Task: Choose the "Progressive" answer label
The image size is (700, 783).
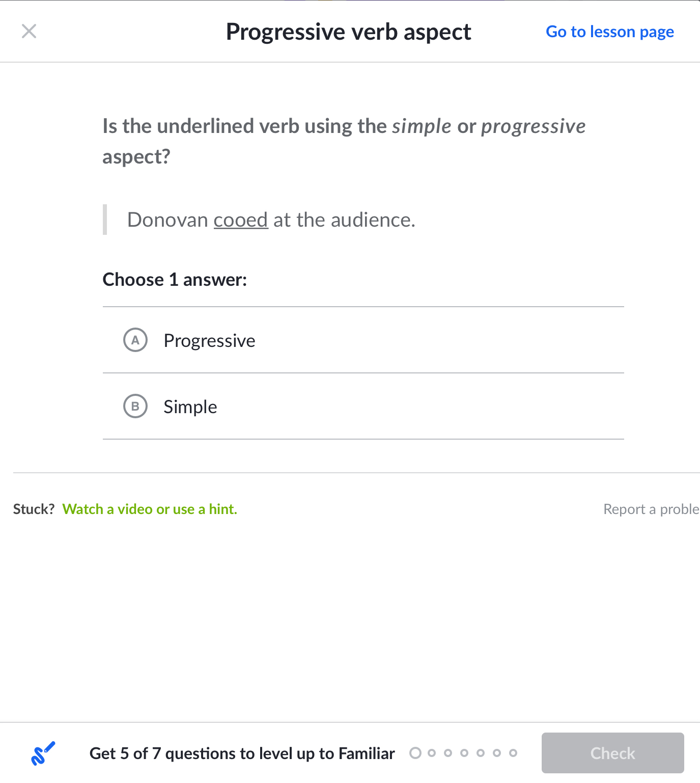Action: [x=209, y=341]
